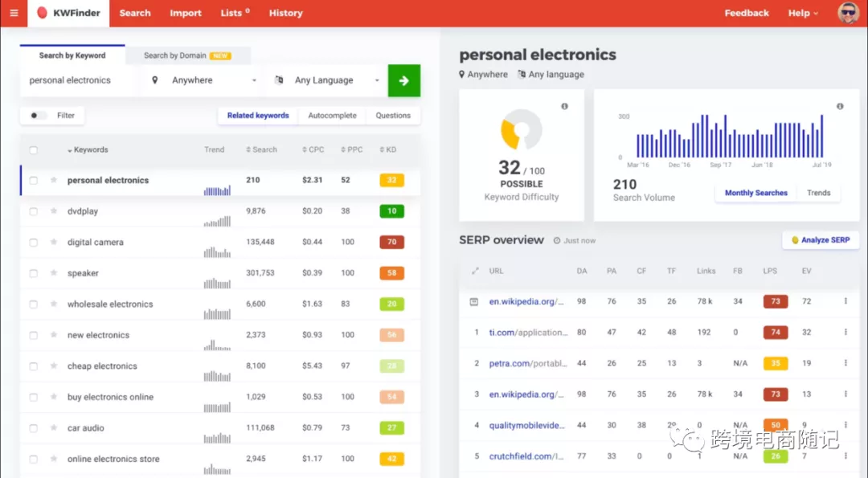
Task: Open more options for qualitymobilevide row
Action: (x=845, y=425)
